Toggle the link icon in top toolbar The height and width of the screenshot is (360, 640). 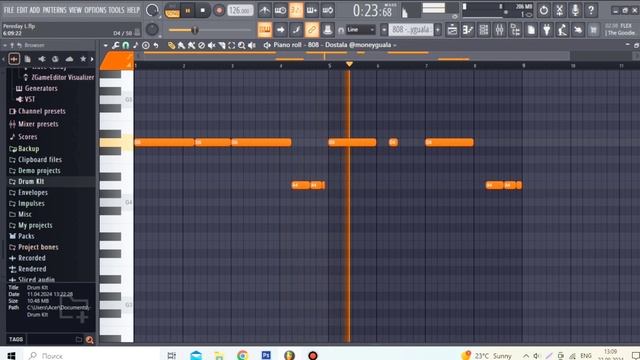click(x=311, y=30)
